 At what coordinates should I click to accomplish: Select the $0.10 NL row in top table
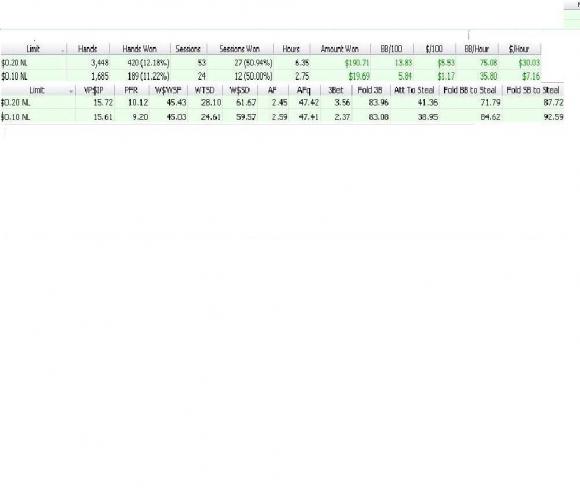click(x=270, y=76)
